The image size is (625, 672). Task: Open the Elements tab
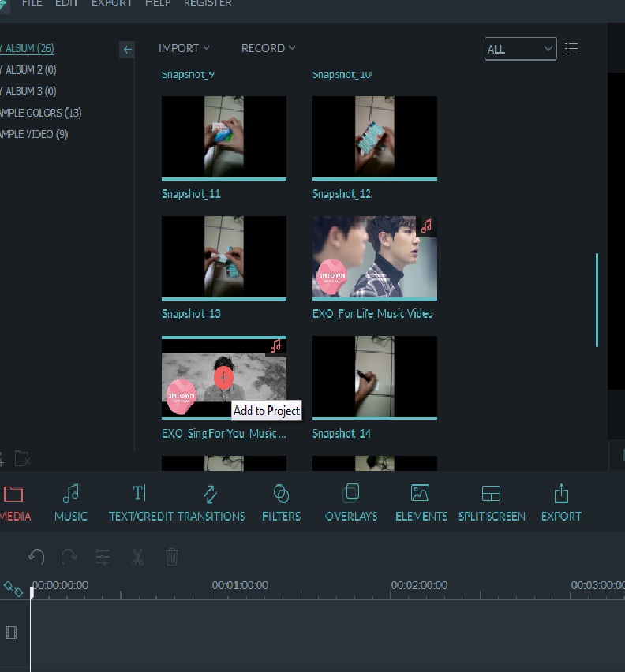tap(421, 503)
